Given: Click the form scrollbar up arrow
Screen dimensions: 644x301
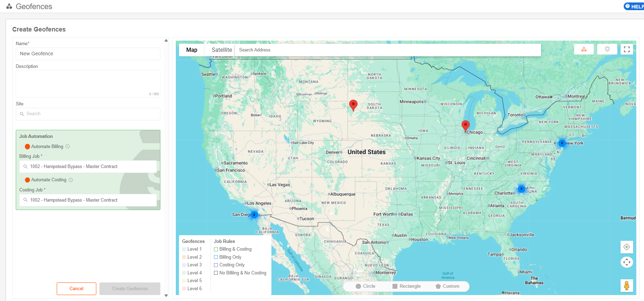Looking at the screenshot, I should [166, 41].
